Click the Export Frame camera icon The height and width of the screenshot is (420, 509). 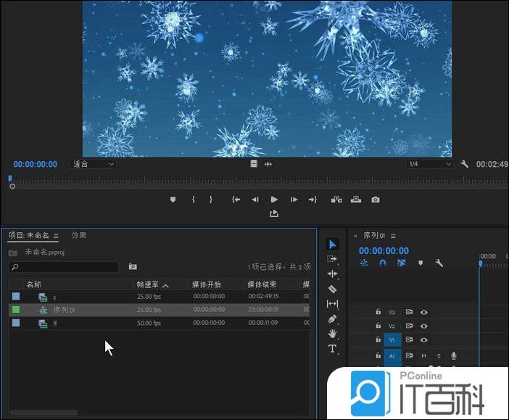click(376, 199)
